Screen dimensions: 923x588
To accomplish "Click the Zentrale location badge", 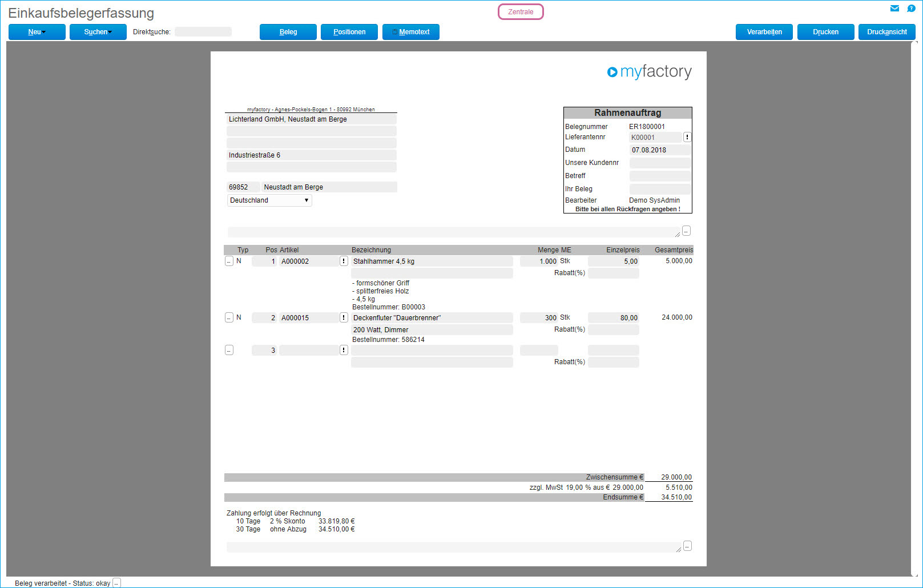I will point(521,12).
